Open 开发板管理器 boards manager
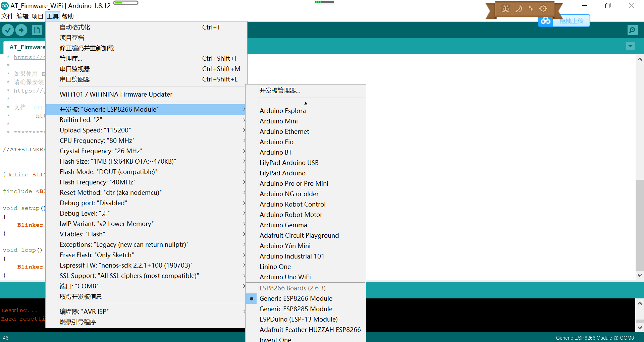This screenshot has height=342, width=644. coord(279,90)
